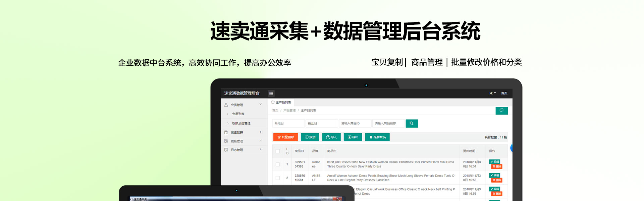Click 首页 in the breadcrumb
Viewport: 644px width, 201px height.
275,111
